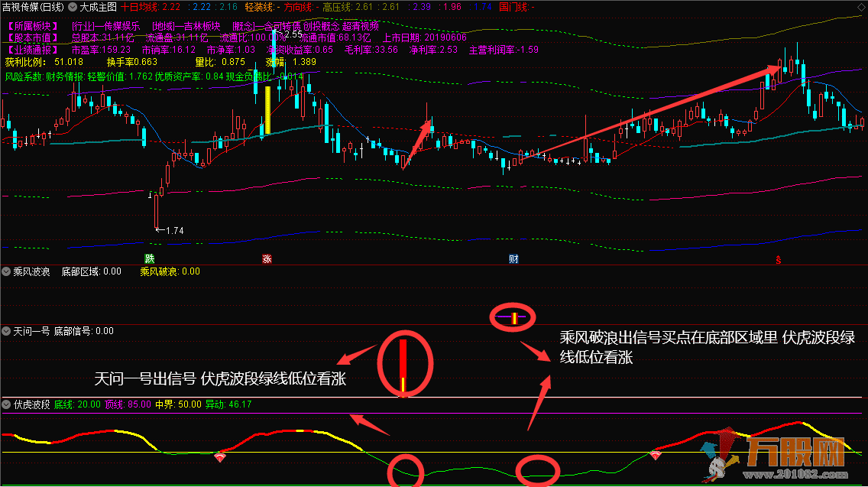Click the yellow 乘风破浪: 0.00 value
Viewport: 868px width, 487px height.
click(170, 271)
